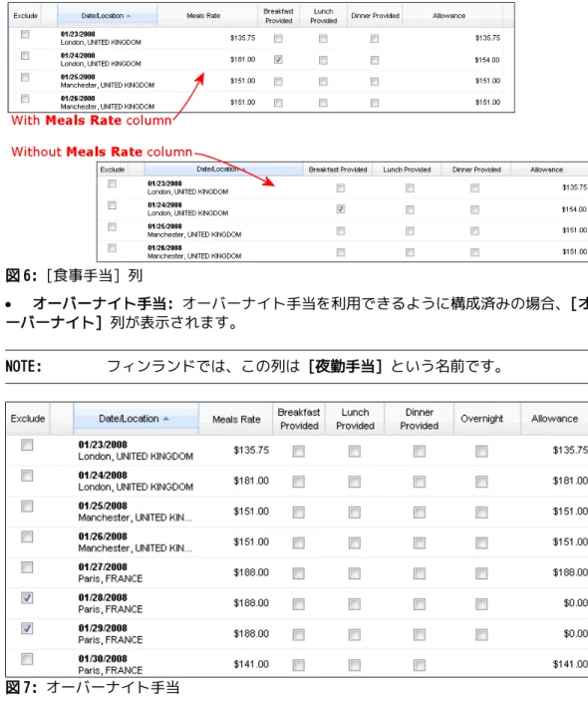The height and width of the screenshot is (702, 588).
Task: Click Date/Location sort arrow in first table header
Action: coord(129,16)
